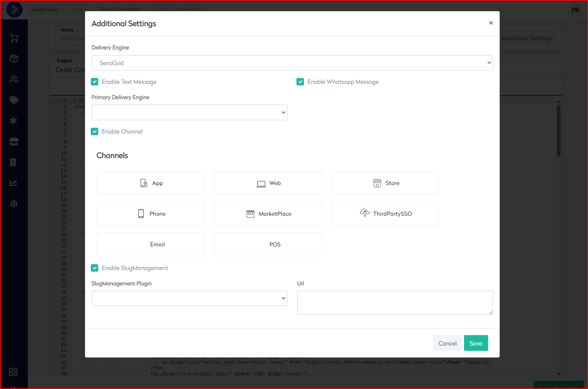588x389 pixels.
Task: Open the Customers people icon in sidebar
Action: click(14, 79)
